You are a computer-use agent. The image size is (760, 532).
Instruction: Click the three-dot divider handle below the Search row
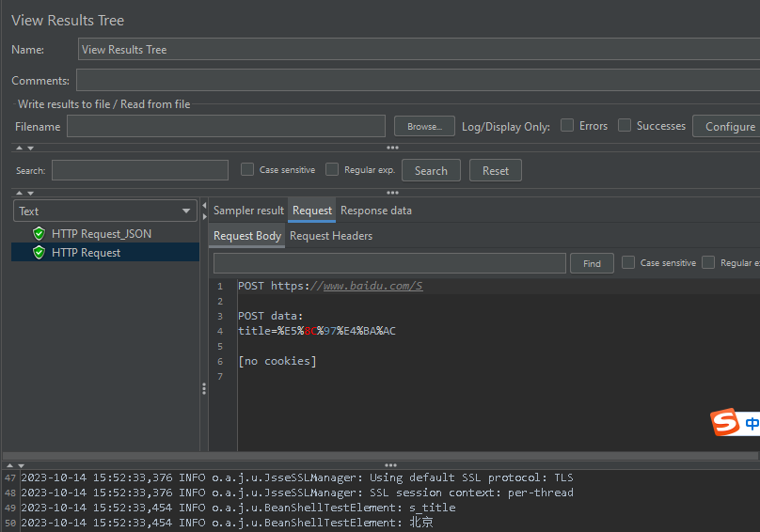tap(392, 193)
